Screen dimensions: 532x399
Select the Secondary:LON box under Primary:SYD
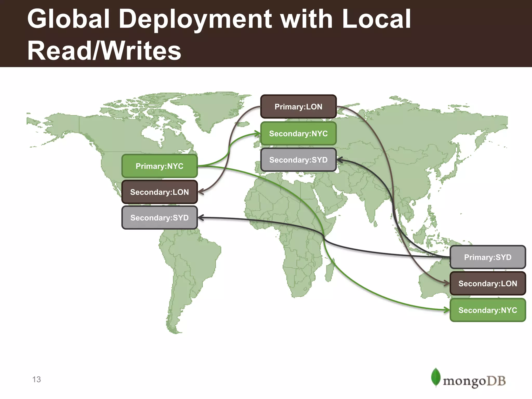click(488, 283)
